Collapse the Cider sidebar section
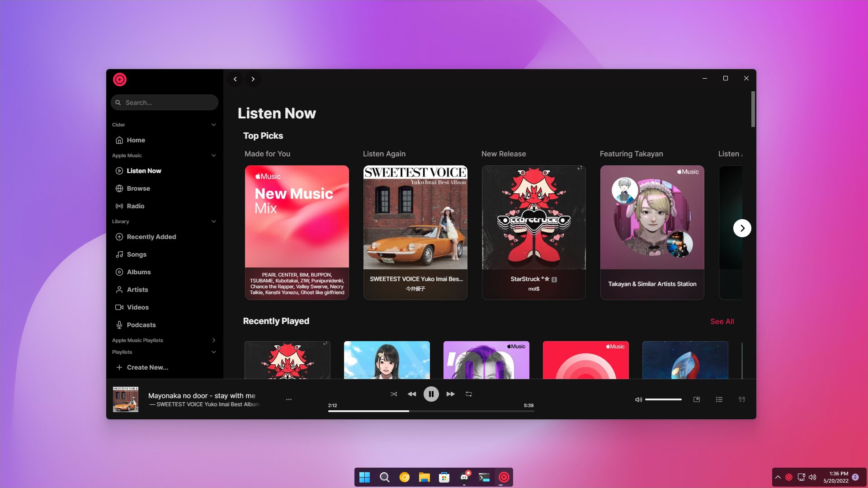The width and height of the screenshot is (868, 488). (x=214, y=125)
